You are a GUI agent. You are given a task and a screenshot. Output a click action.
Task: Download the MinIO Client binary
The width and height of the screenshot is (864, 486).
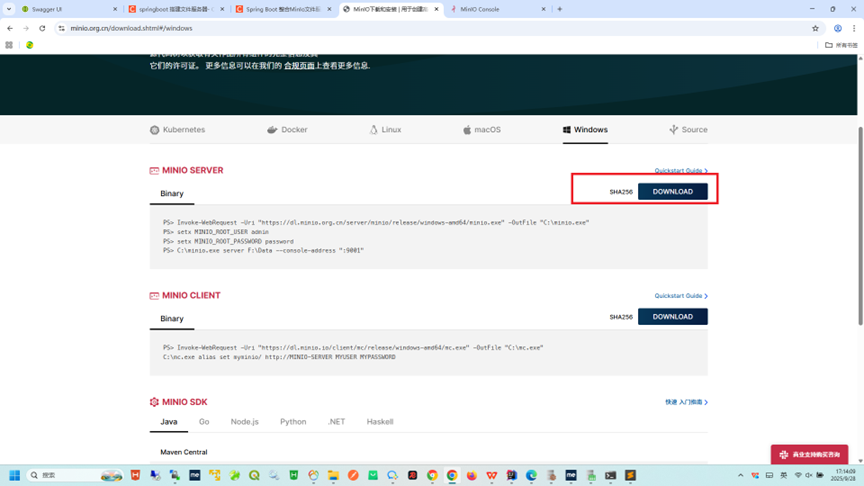pyautogui.click(x=673, y=317)
